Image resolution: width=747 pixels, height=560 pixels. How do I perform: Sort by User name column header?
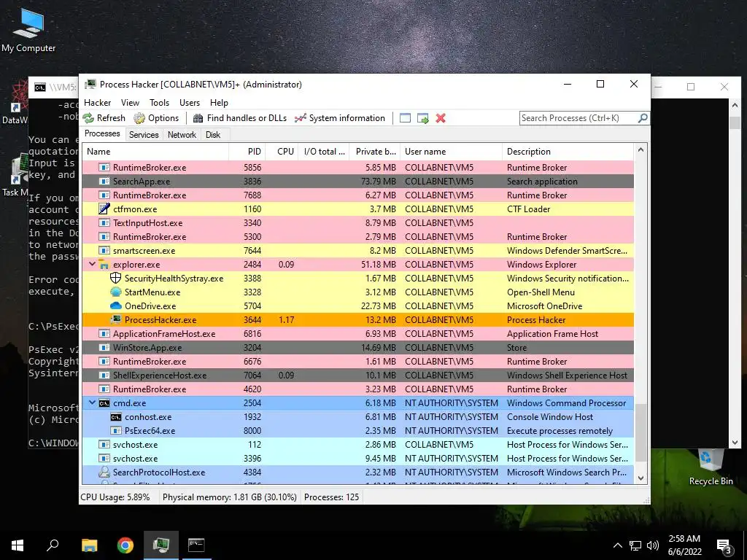point(451,152)
